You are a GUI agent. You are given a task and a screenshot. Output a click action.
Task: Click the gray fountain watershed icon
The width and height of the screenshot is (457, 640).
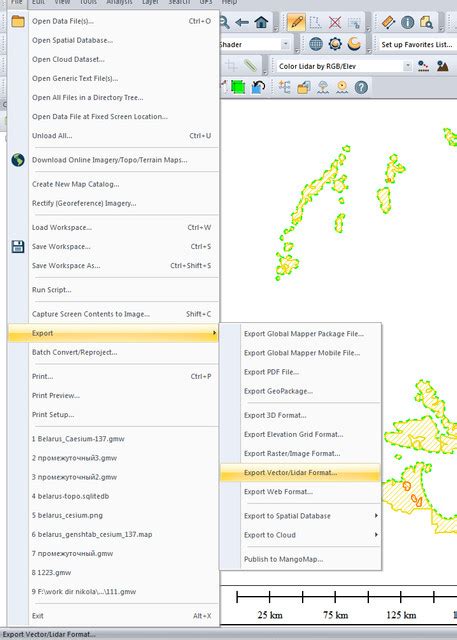(x=323, y=87)
